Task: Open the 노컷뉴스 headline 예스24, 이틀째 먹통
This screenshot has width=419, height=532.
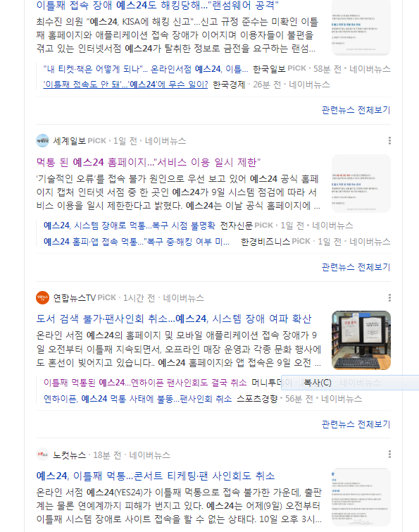Action: pos(155,476)
